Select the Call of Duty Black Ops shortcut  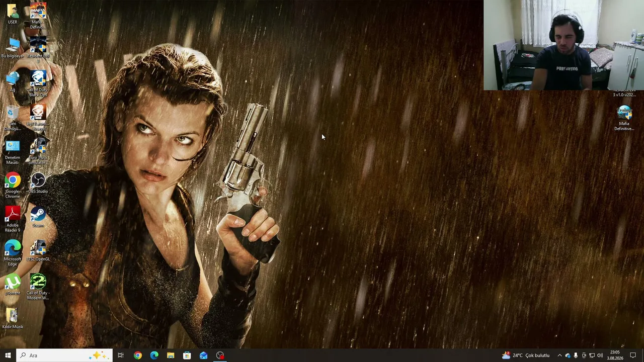[x=38, y=84]
